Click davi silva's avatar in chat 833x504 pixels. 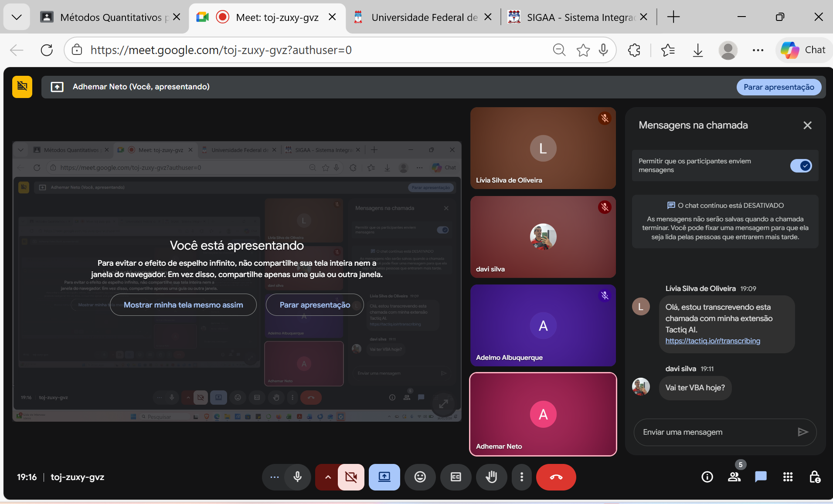tap(641, 387)
